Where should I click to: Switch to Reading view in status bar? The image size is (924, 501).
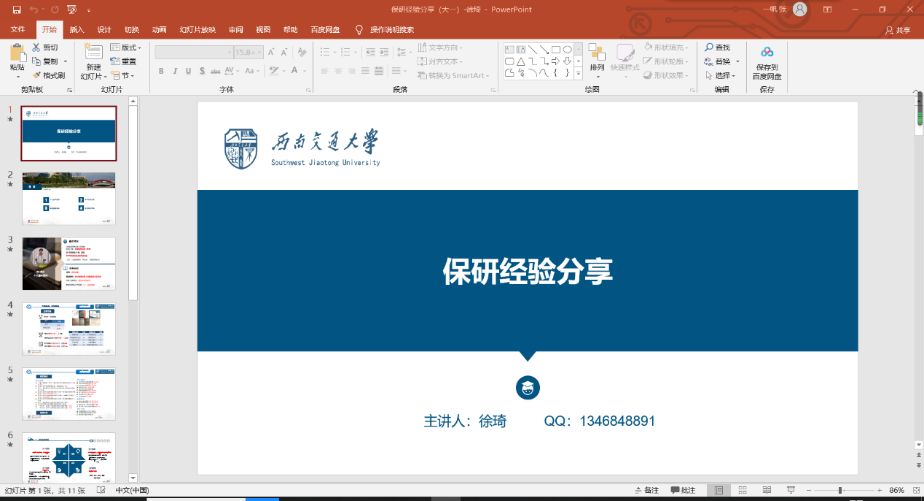765,491
